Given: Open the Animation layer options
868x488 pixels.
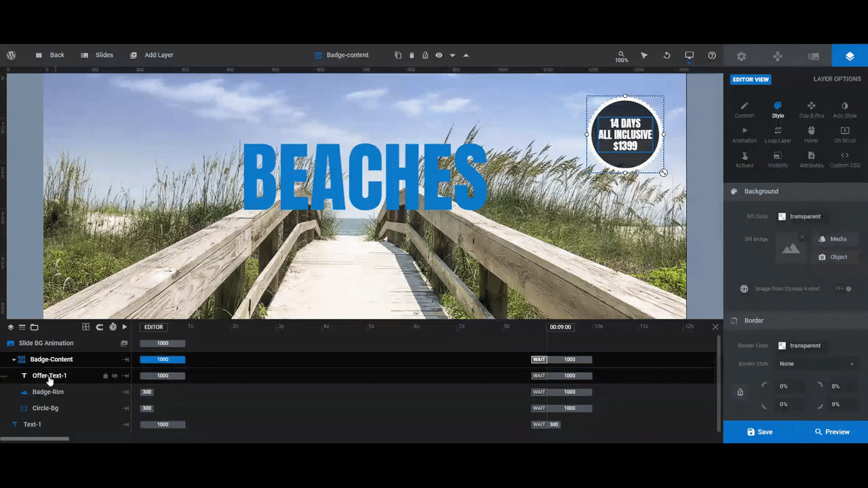Looking at the screenshot, I should [x=744, y=135].
